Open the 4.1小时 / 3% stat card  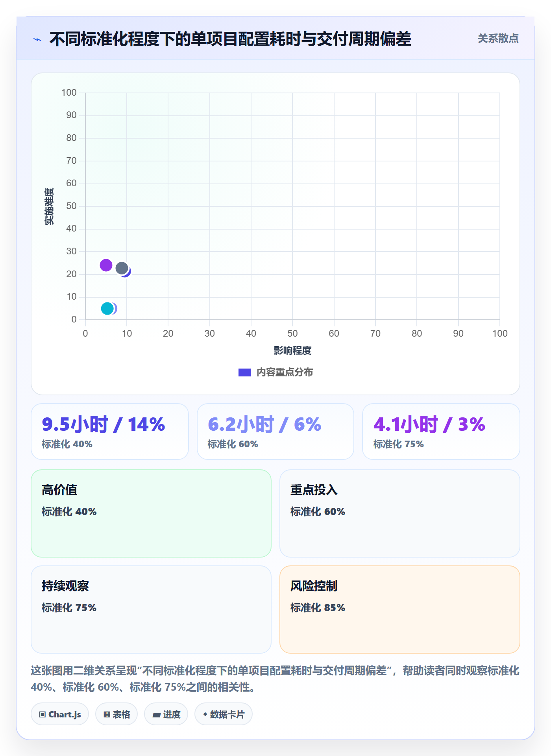pos(441,432)
